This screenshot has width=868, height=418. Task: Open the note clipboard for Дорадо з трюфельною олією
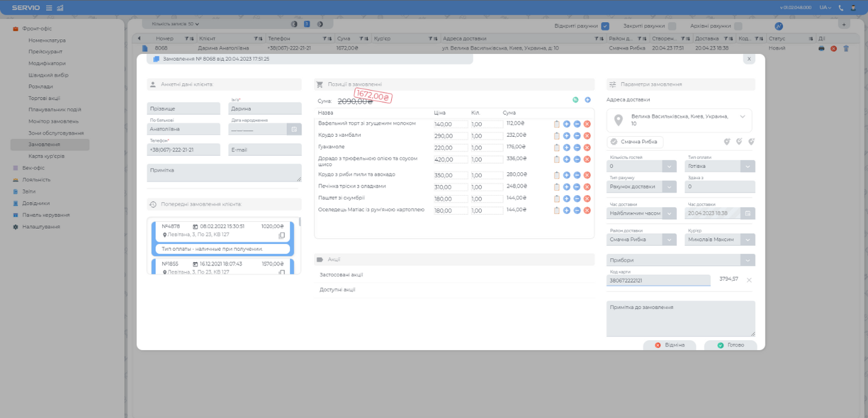(x=557, y=160)
